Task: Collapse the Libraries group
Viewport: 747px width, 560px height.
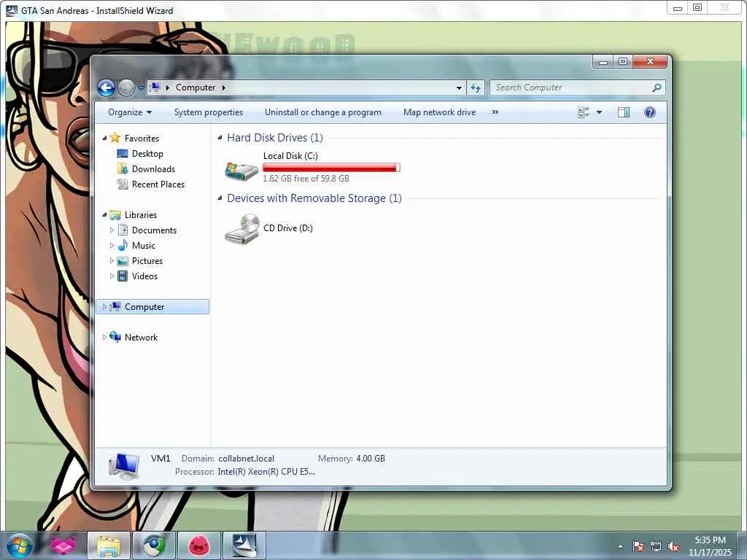Action: pos(105,215)
